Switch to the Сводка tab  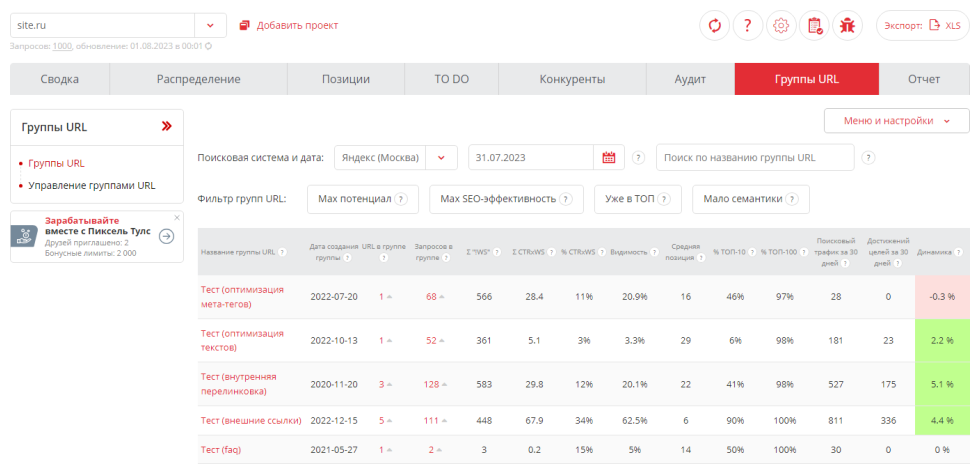pos(60,79)
